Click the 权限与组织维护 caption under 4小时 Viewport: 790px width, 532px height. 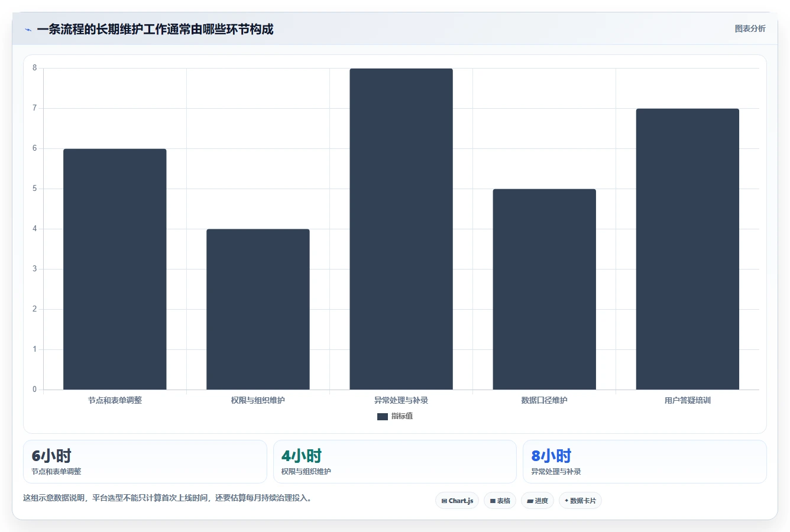point(306,472)
